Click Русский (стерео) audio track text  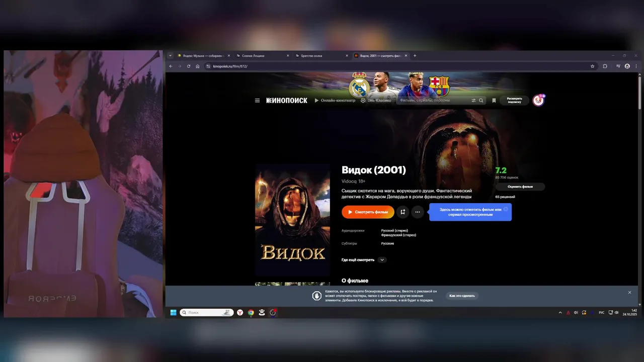coord(394,230)
